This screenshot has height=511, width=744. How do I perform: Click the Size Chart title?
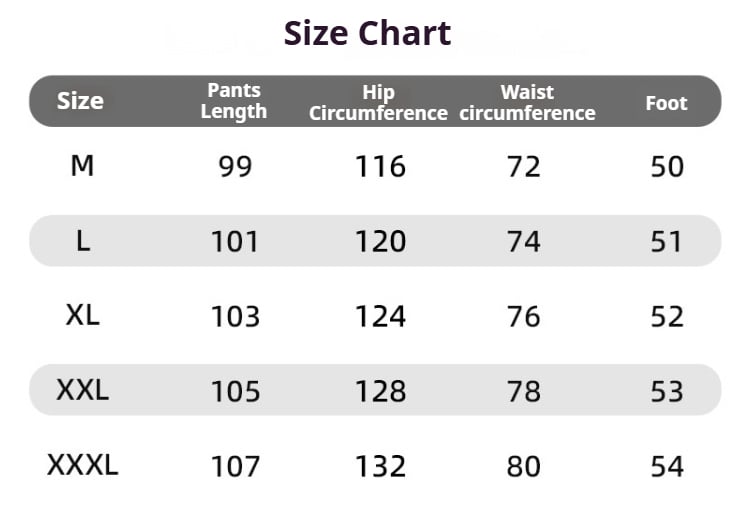click(367, 33)
